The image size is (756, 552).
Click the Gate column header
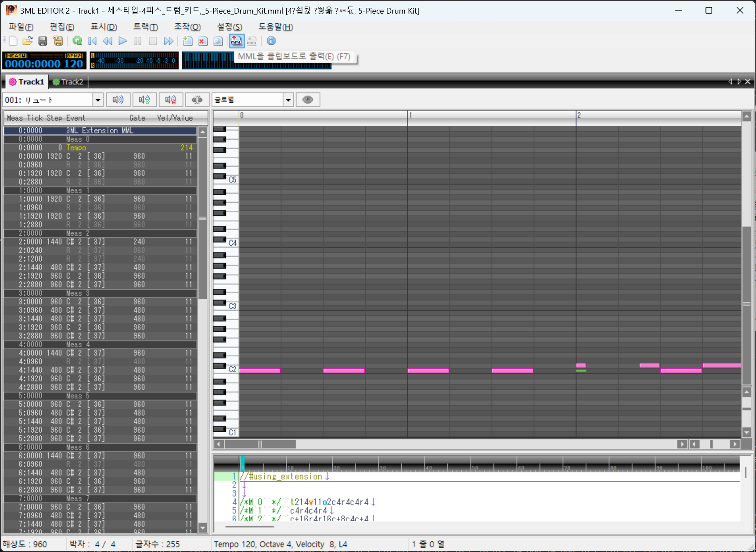137,118
